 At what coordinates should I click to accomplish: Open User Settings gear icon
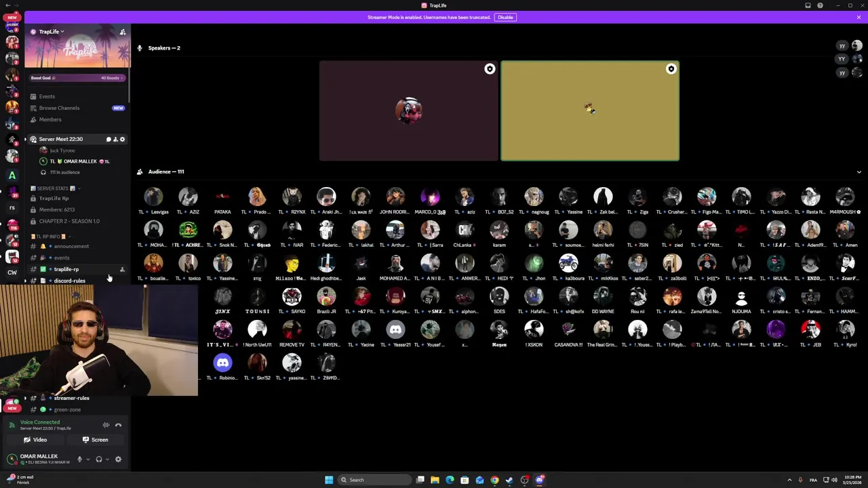coord(118,459)
